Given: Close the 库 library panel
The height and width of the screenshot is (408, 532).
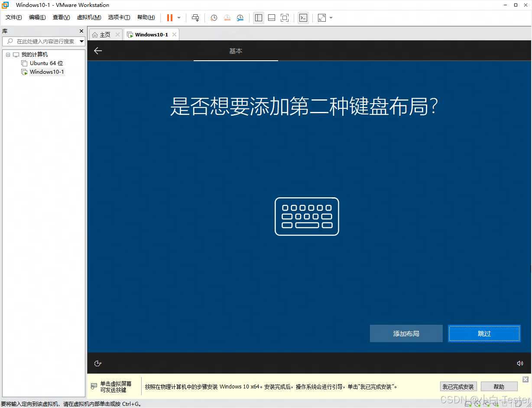Looking at the screenshot, I should point(81,31).
